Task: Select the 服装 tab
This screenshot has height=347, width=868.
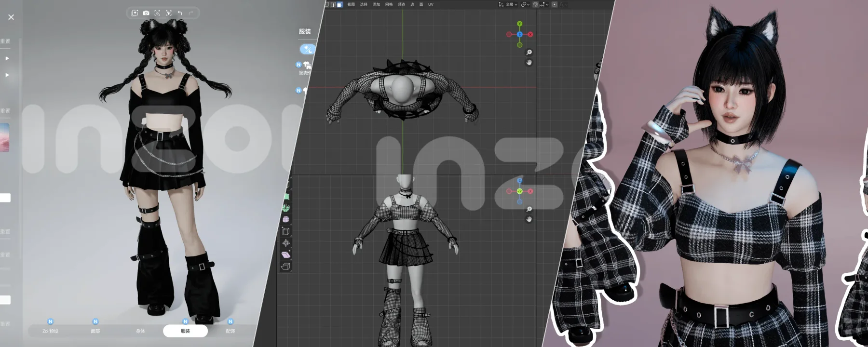Action: tap(185, 331)
